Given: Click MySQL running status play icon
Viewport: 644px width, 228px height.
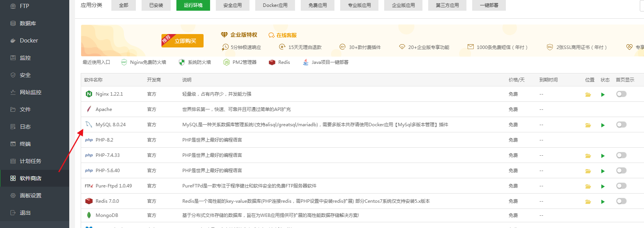Looking at the screenshot, I should [603, 125].
